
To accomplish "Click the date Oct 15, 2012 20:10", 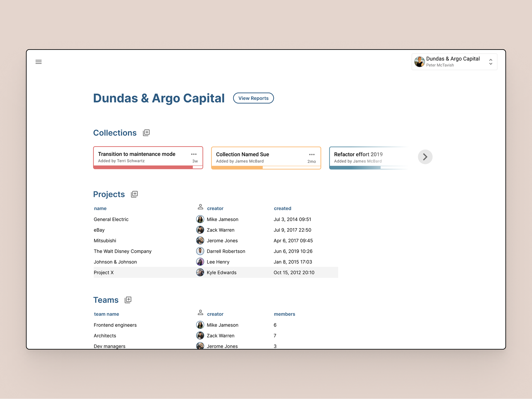I will pyautogui.click(x=294, y=273).
